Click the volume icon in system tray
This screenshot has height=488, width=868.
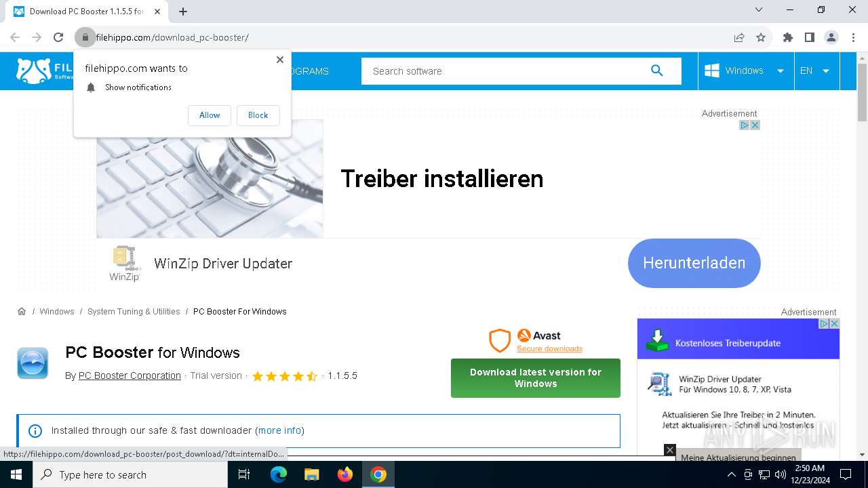(780, 474)
